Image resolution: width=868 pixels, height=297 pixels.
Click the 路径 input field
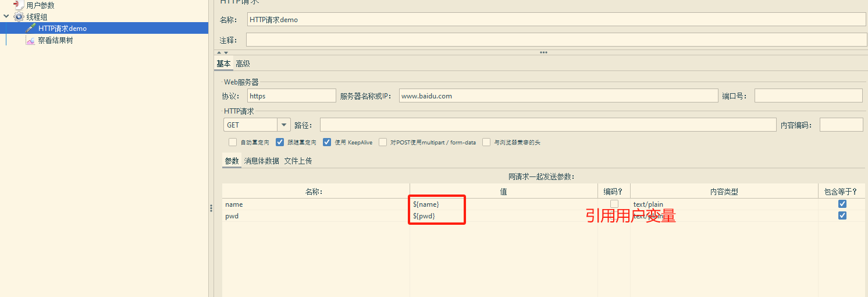point(548,125)
